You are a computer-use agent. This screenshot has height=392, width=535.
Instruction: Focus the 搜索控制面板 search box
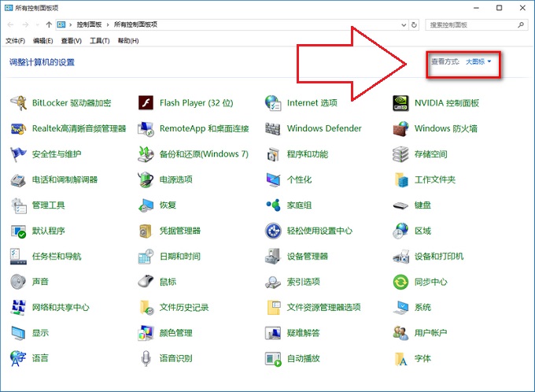(x=476, y=24)
